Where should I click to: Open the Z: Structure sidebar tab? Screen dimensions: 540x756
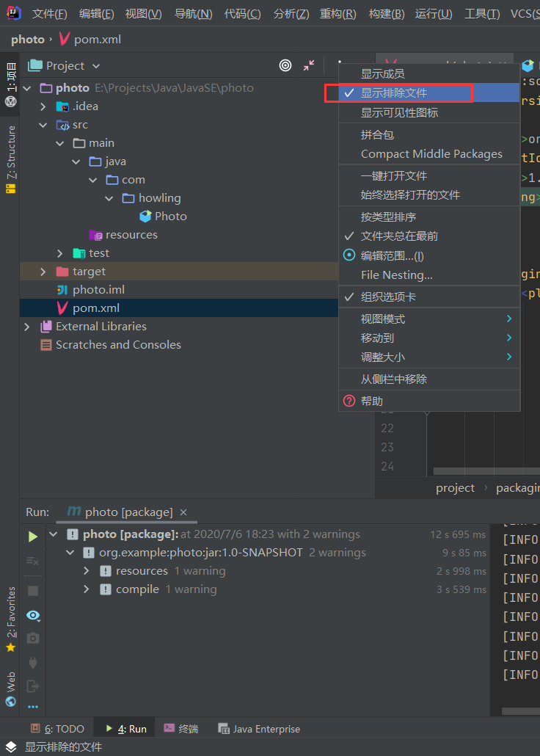point(10,159)
